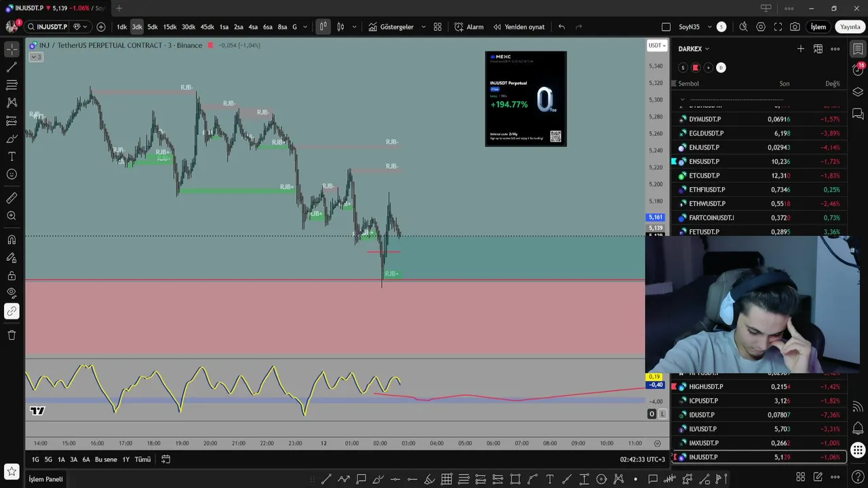The width and height of the screenshot is (868, 488).
Task: Select the white D flag filter
Action: 721,68
